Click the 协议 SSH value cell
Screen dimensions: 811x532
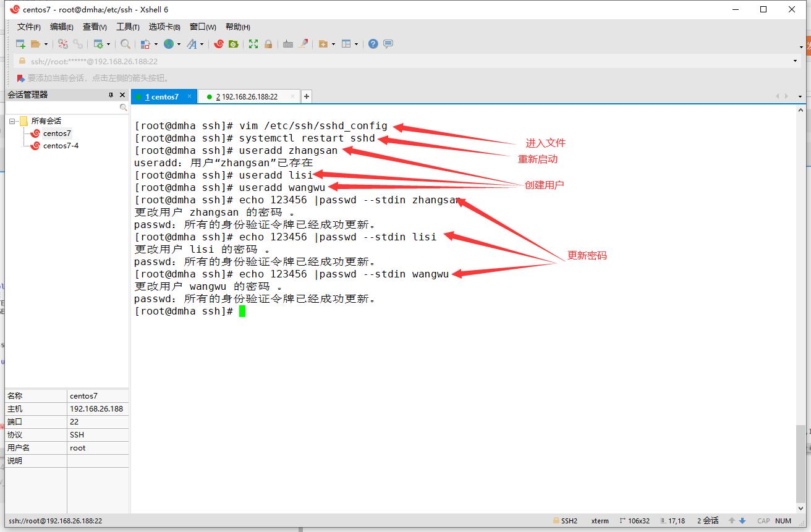pos(98,435)
